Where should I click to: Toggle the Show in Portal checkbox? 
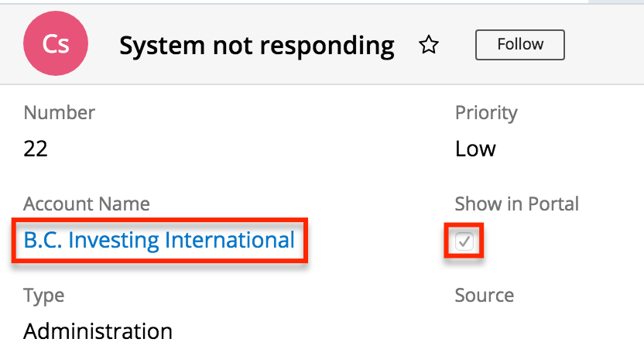coord(464,241)
